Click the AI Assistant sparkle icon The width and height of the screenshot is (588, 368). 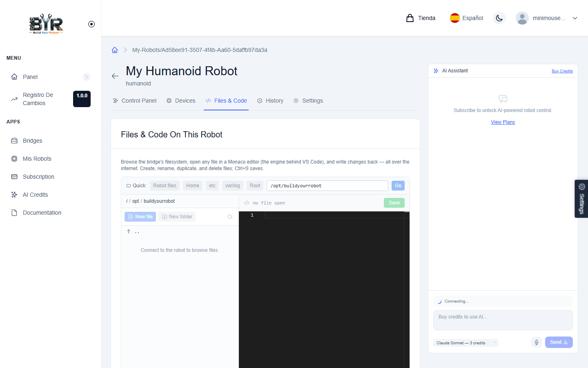436,71
